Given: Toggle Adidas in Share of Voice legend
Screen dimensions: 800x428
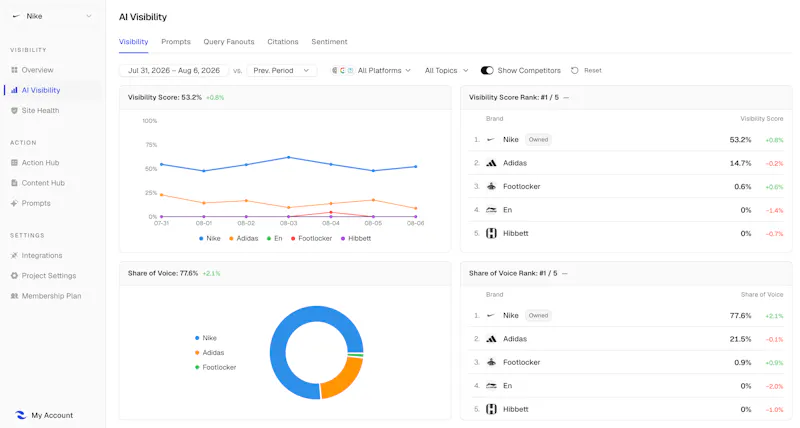Looking at the screenshot, I should tap(209, 353).
